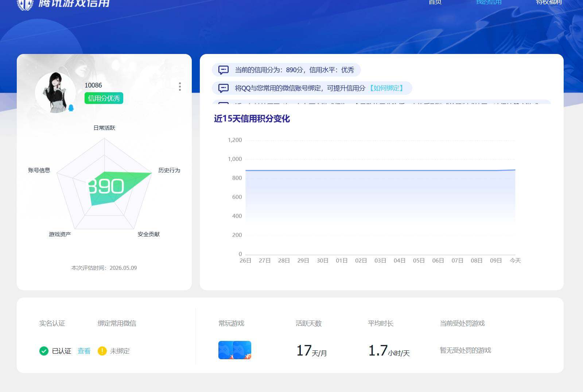The width and height of the screenshot is (583, 392).
Task: Click the first frequently played game icon
Action: tap(225, 350)
